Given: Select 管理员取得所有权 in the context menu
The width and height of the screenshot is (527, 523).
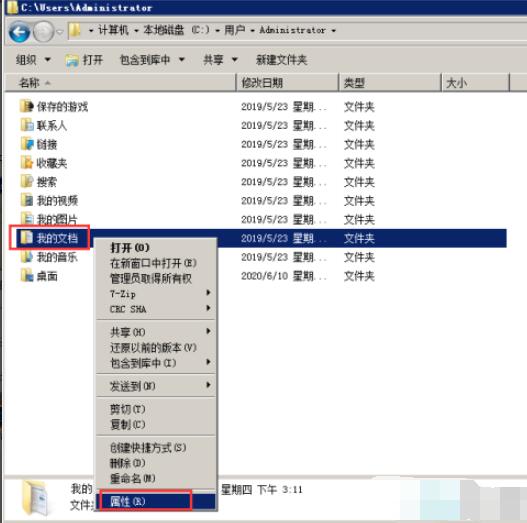Looking at the screenshot, I should click(151, 278).
